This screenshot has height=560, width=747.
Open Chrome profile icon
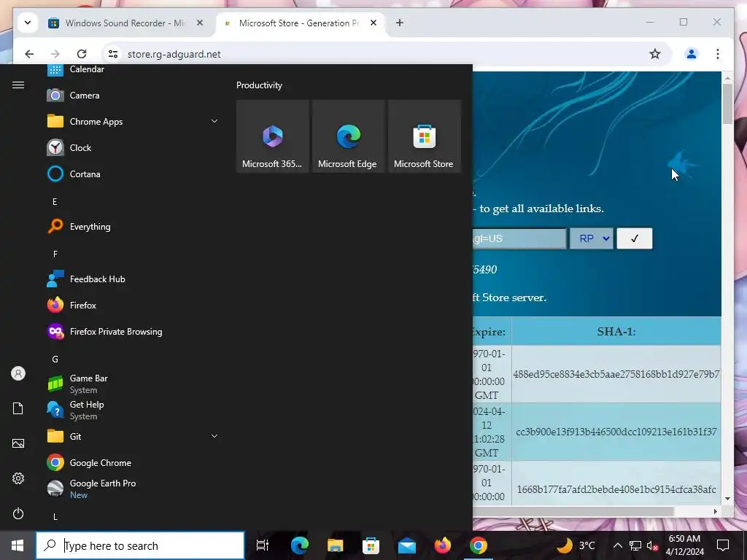tap(692, 54)
